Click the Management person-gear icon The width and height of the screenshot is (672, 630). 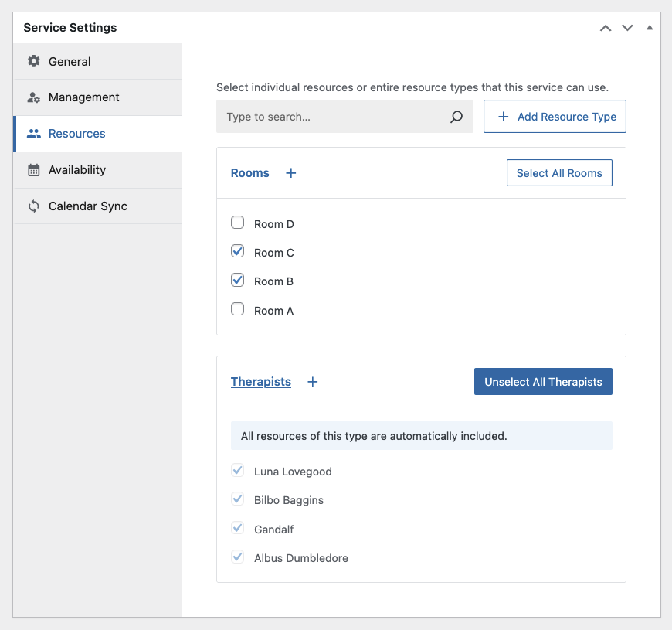(x=34, y=97)
